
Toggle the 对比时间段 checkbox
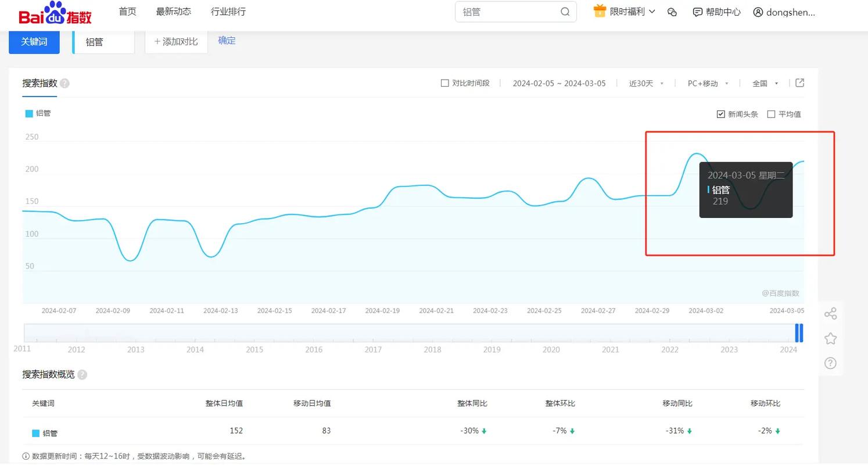tap(444, 83)
